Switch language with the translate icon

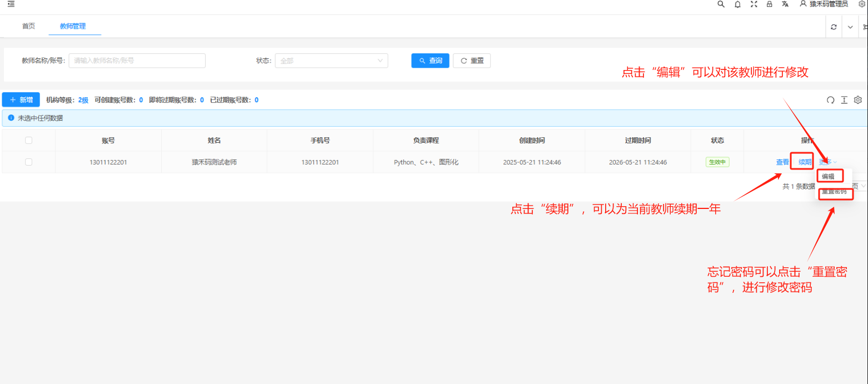coord(785,4)
